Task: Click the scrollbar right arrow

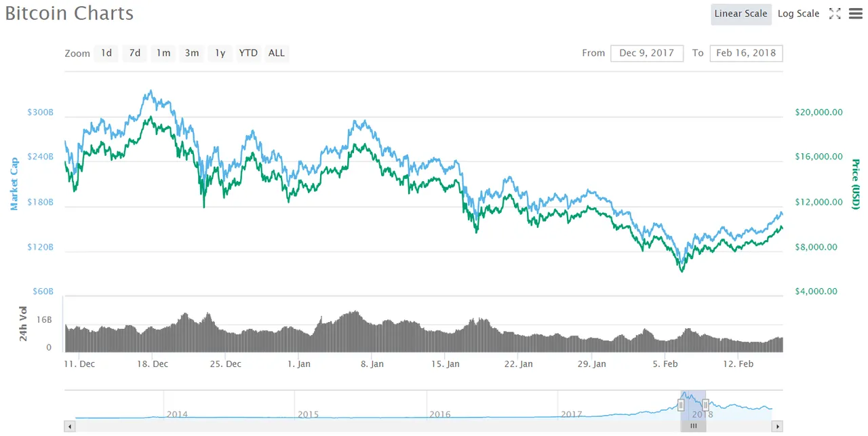Action: coord(778,427)
